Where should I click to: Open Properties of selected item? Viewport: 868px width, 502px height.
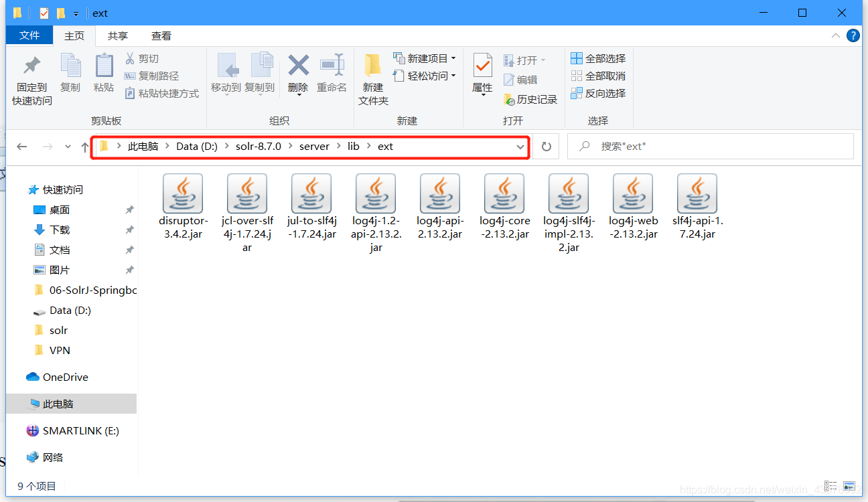[x=482, y=75]
